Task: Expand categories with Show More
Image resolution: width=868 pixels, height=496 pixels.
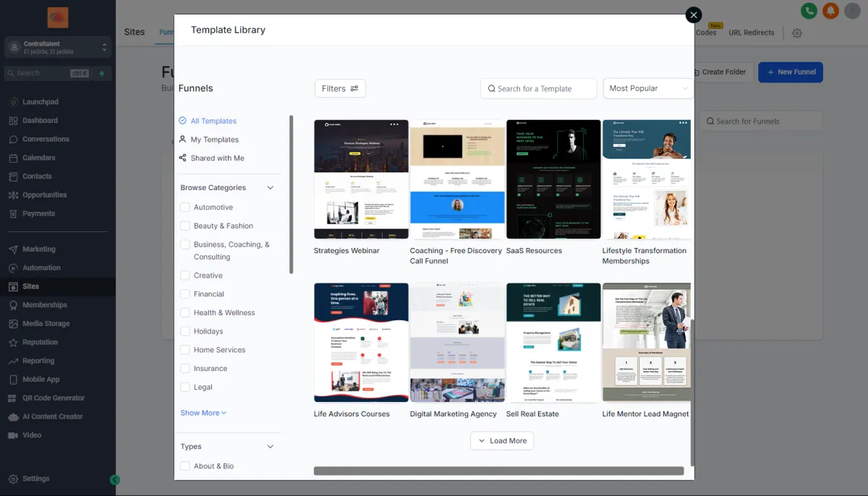Action: pyautogui.click(x=203, y=413)
